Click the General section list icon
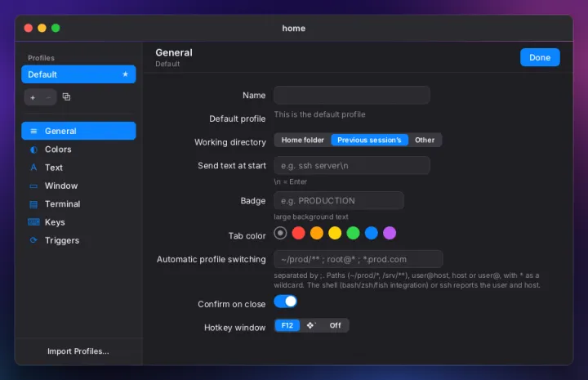The width and height of the screenshot is (588, 380). [33, 131]
